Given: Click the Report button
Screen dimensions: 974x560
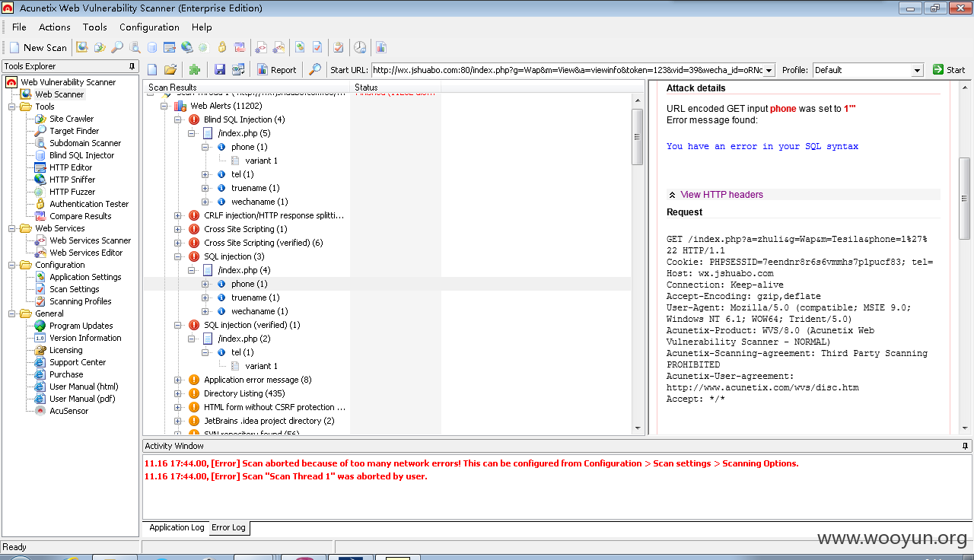Looking at the screenshot, I should tap(276, 69).
